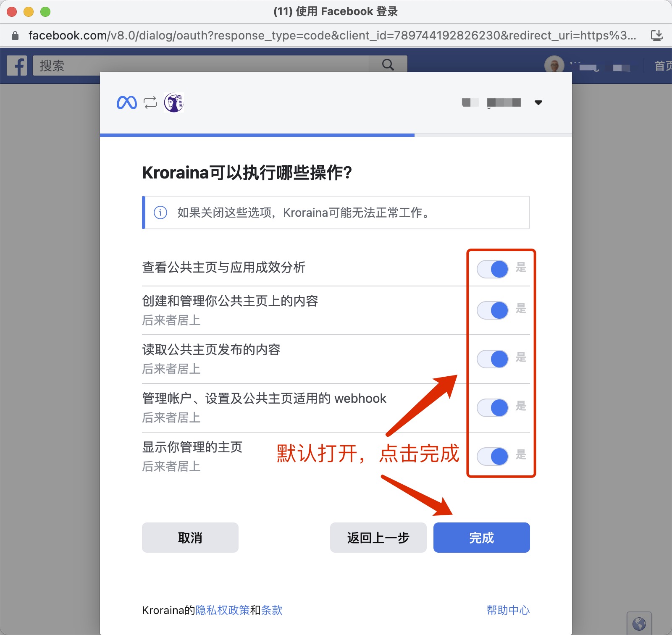The width and height of the screenshot is (672, 635).
Task: Click the label 创建和管理你公共主页上的内容
Action: tap(230, 301)
